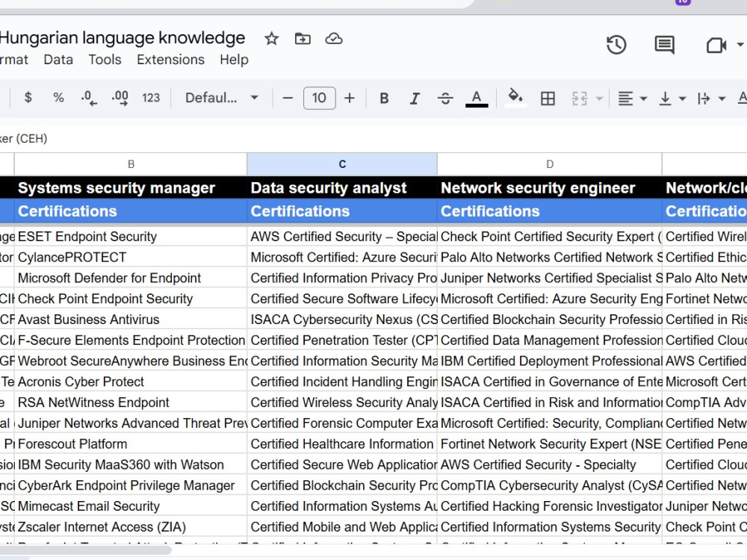Expand merge cells options arrow
This screenshot has height=560, width=747.
tap(599, 99)
